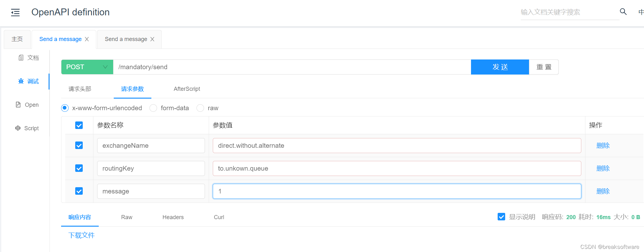Select the 请求参数 request params tab

(x=133, y=89)
